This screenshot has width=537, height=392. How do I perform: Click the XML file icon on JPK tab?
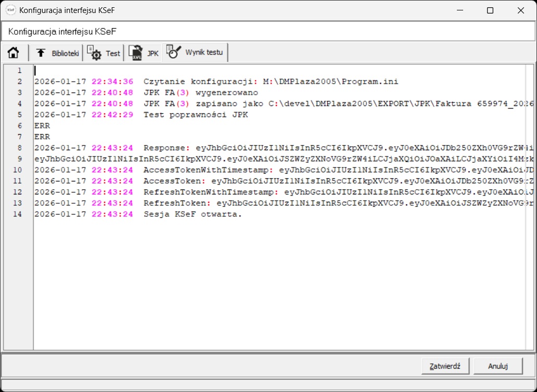(136, 53)
